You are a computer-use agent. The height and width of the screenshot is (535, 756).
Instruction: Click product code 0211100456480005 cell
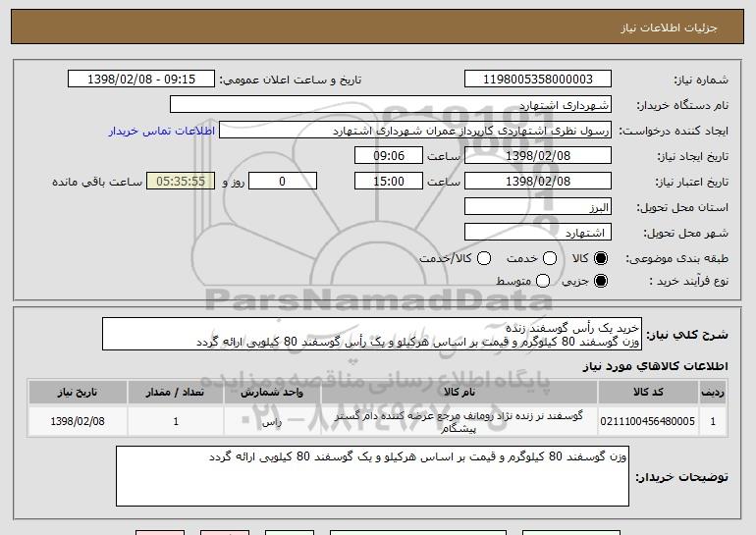pyautogui.click(x=648, y=421)
